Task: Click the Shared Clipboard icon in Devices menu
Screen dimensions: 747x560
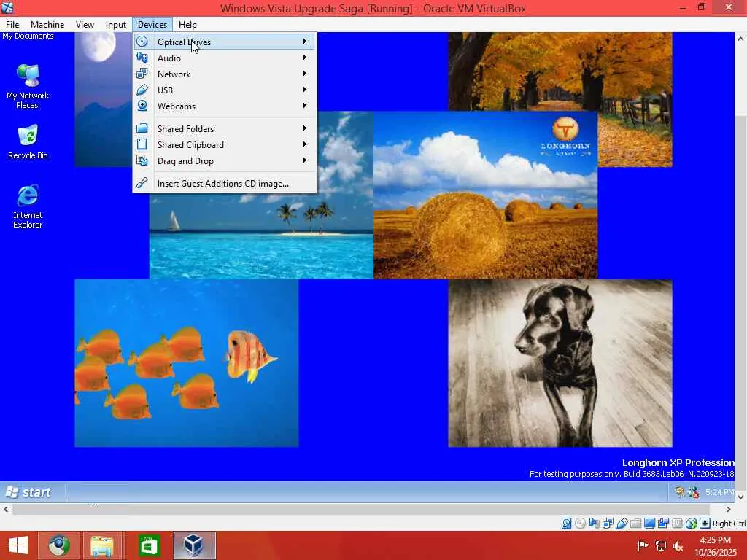Action: (x=142, y=144)
